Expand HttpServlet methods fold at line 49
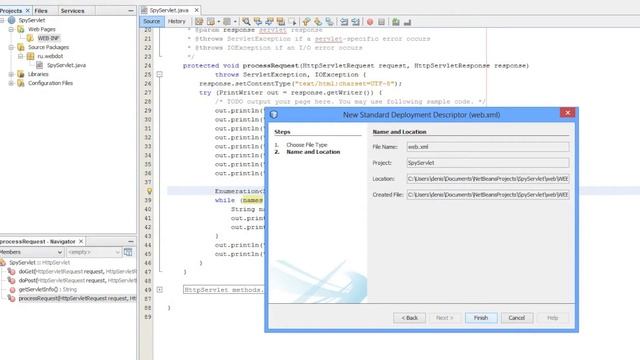 click(160, 290)
